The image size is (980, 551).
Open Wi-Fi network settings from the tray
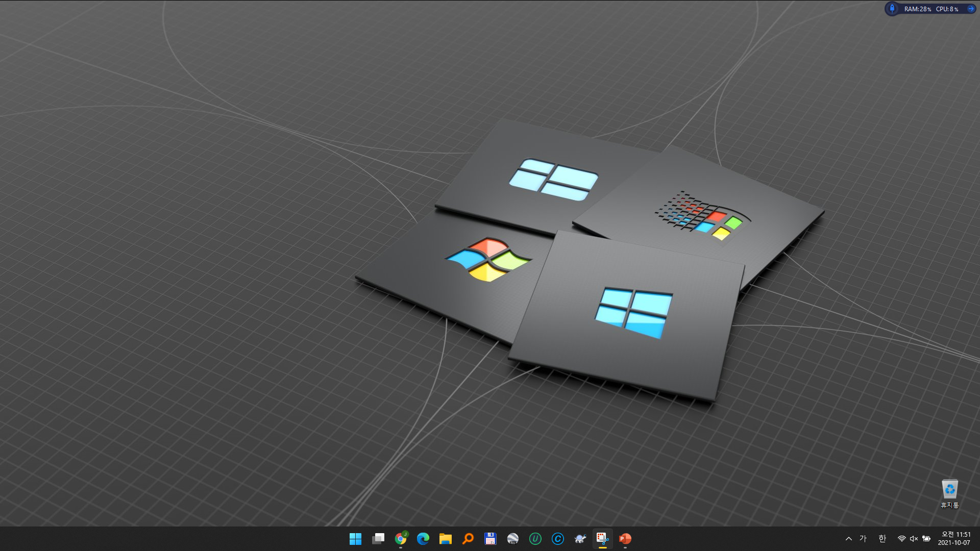coord(902,539)
